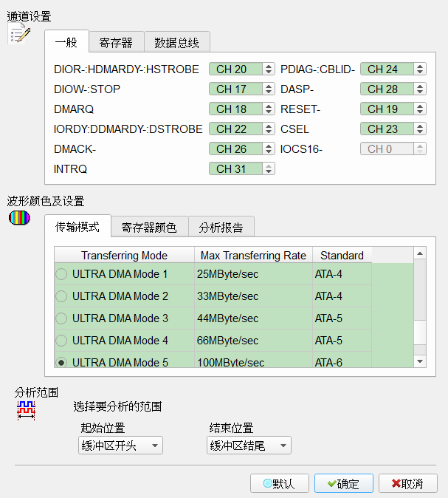Click the analysis range waveform icon
This screenshot has height=498, width=448.
[26, 410]
